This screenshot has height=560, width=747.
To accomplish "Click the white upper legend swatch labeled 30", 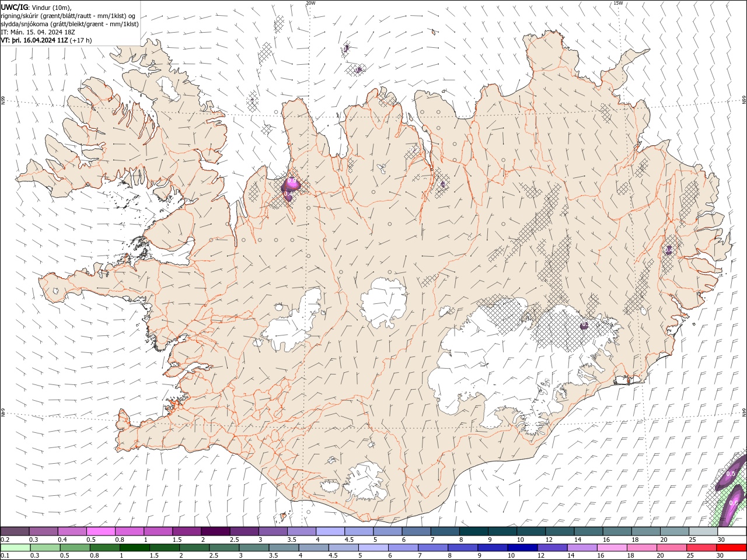I will 732,531.
